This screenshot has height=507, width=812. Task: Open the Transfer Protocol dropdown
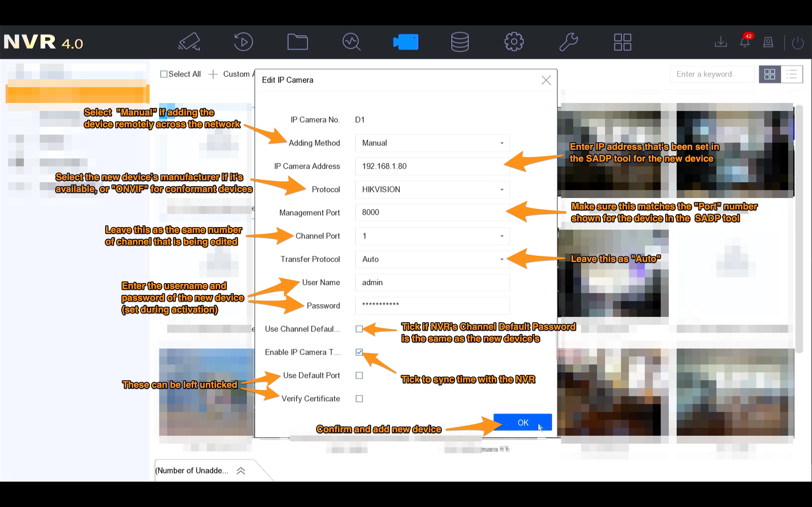(x=432, y=259)
